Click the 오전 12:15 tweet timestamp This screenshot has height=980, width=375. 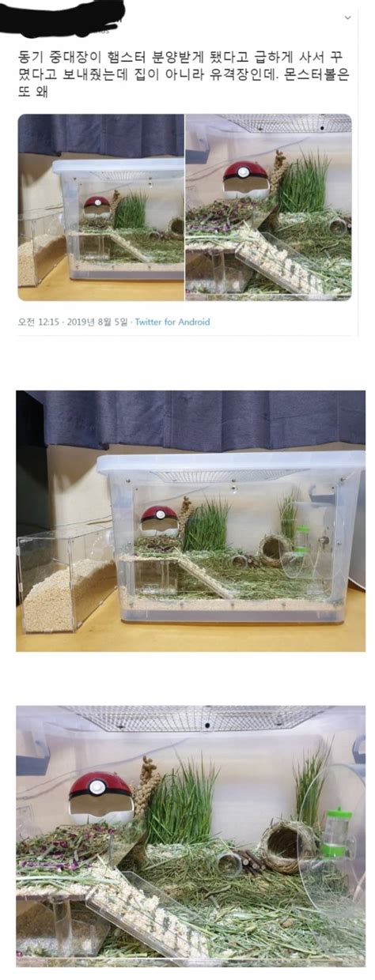(x=36, y=322)
